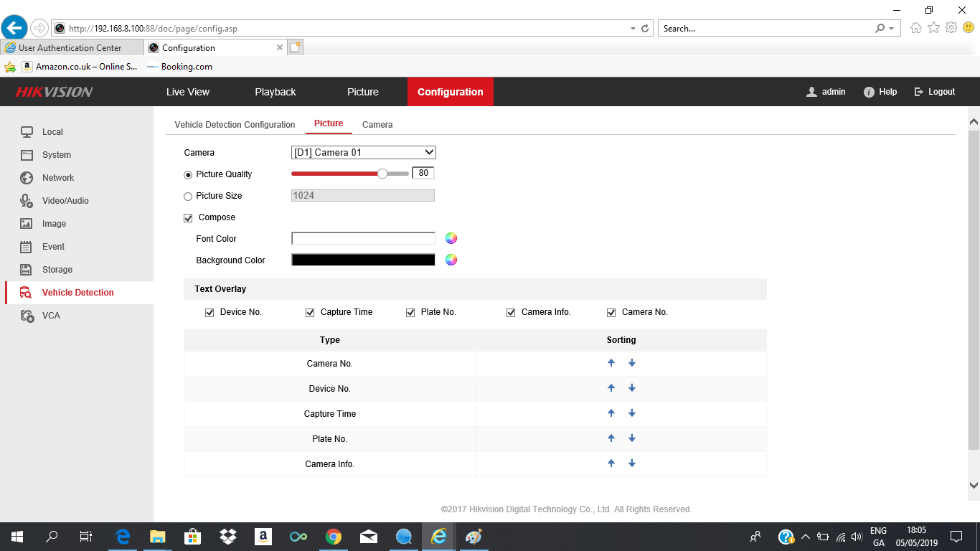Click the Storage disk icon in sidebar
This screenshot has width=980, height=551.
pyautogui.click(x=27, y=270)
